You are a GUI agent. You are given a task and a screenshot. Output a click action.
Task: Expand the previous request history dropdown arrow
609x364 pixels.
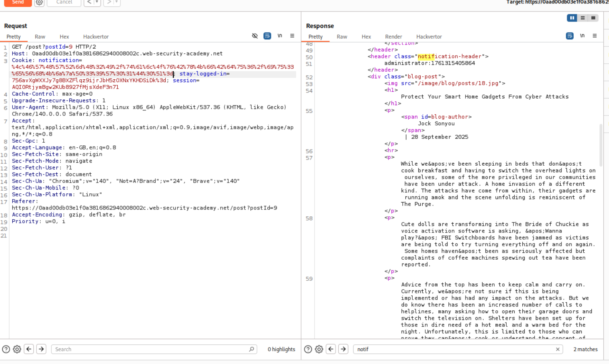pyautogui.click(x=97, y=2)
